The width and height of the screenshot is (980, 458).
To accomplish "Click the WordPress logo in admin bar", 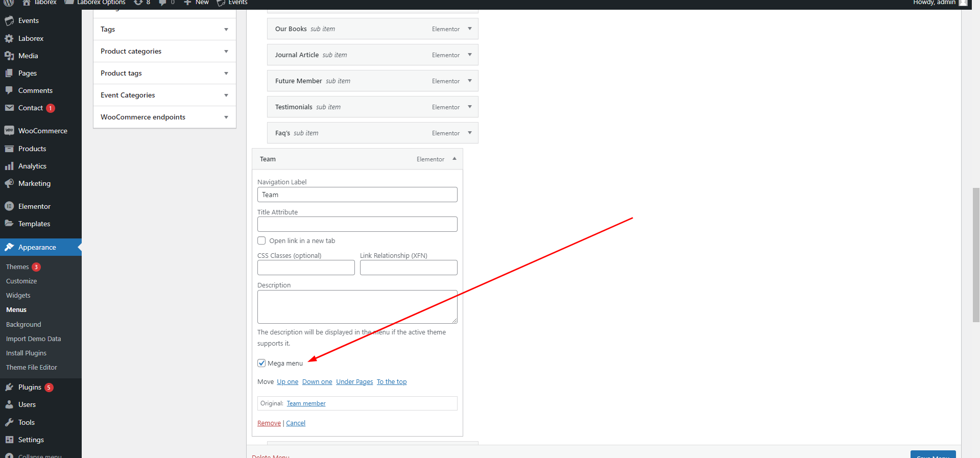I will click(9, 2).
